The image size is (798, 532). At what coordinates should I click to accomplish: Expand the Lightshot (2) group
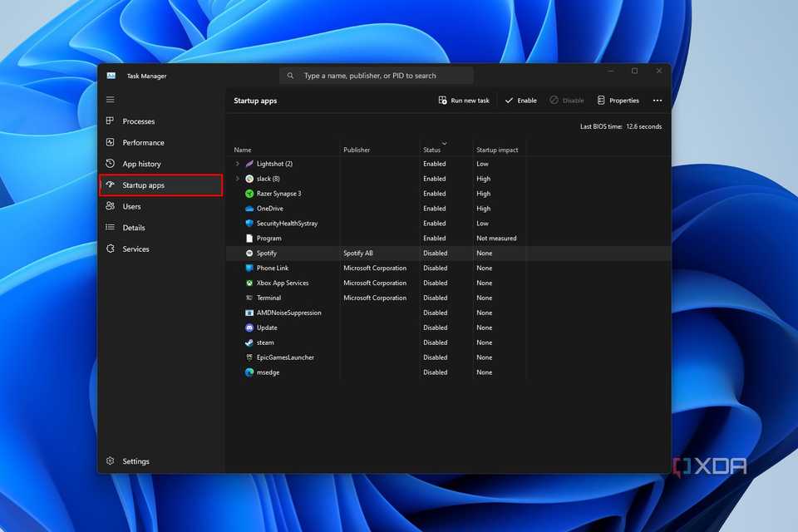point(238,164)
